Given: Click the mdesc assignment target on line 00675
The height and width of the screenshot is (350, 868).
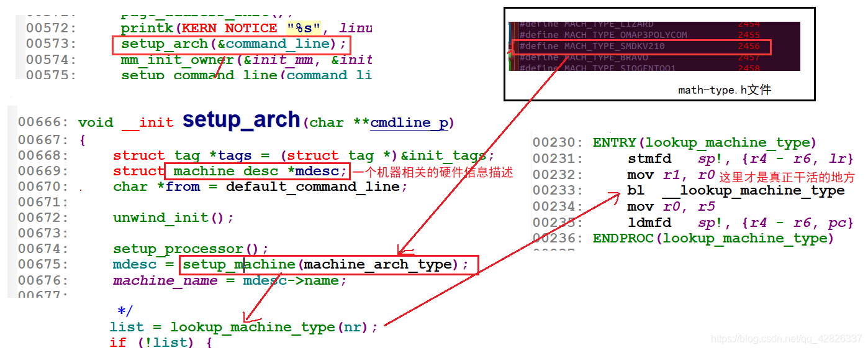Looking at the screenshot, I should (135, 265).
